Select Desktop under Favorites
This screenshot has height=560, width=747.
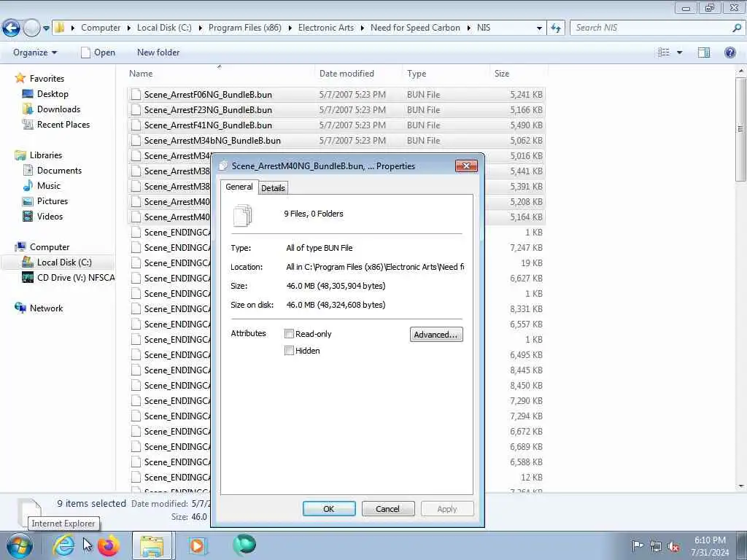tap(53, 94)
